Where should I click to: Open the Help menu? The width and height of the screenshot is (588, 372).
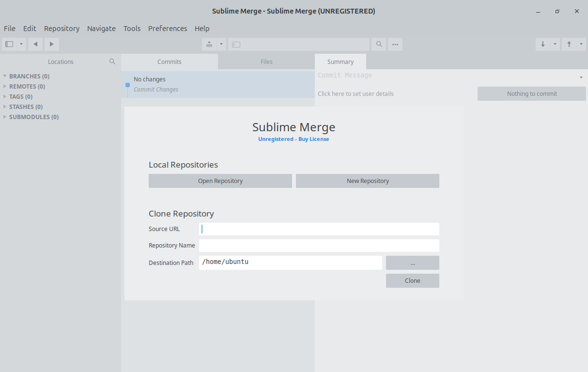202,29
